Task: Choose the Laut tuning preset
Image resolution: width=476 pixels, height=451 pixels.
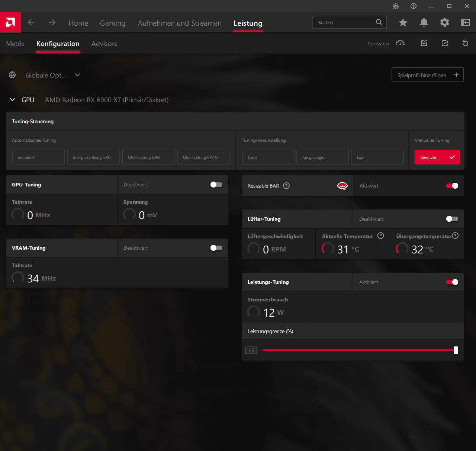Action: pos(377,157)
